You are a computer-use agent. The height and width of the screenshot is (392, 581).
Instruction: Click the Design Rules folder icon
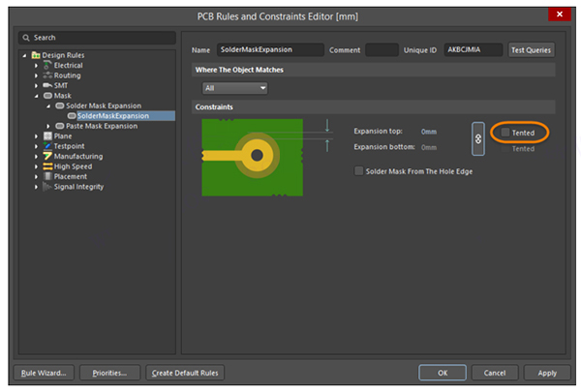tap(36, 55)
